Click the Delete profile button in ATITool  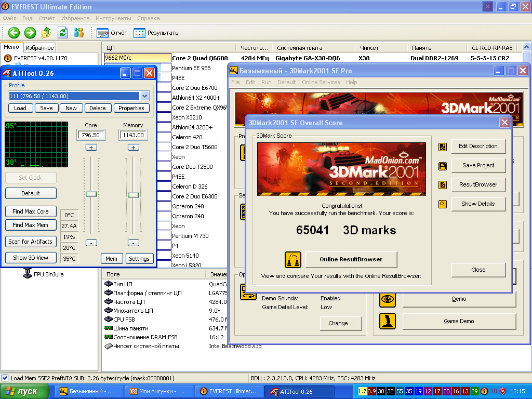[97, 108]
